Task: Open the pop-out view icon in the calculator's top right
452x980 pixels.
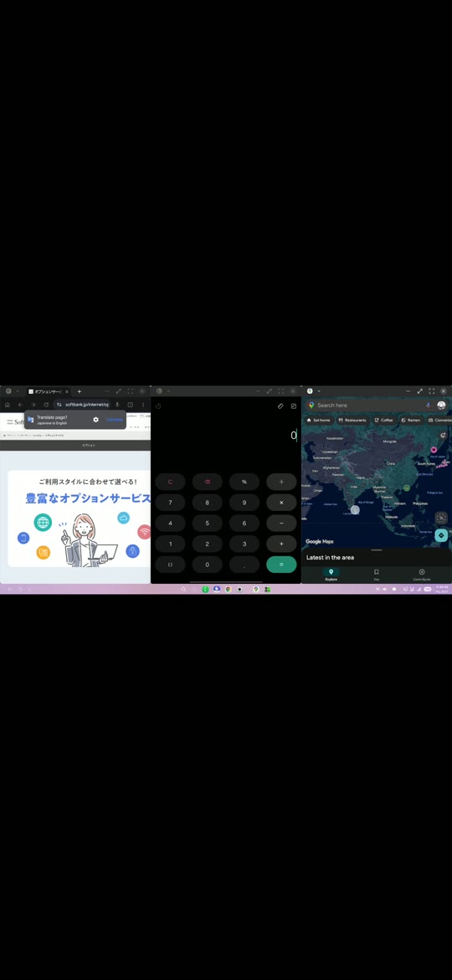Action: (294, 406)
